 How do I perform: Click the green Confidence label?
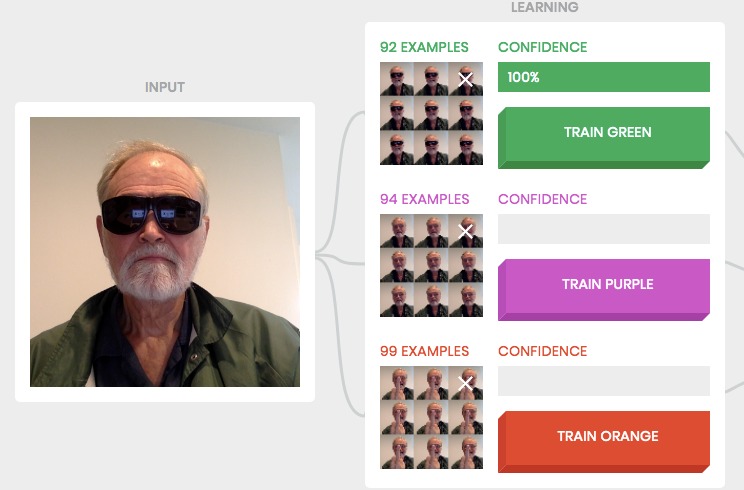click(x=542, y=47)
